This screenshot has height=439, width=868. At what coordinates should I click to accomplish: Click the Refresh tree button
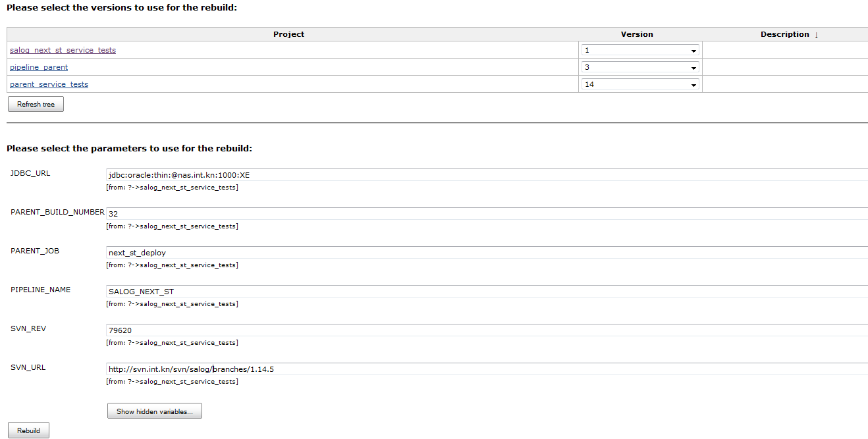click(36, 104)
